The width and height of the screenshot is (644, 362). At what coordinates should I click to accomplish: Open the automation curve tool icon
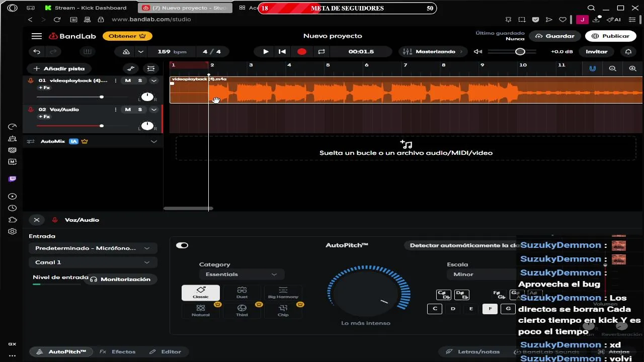[131, 68]
